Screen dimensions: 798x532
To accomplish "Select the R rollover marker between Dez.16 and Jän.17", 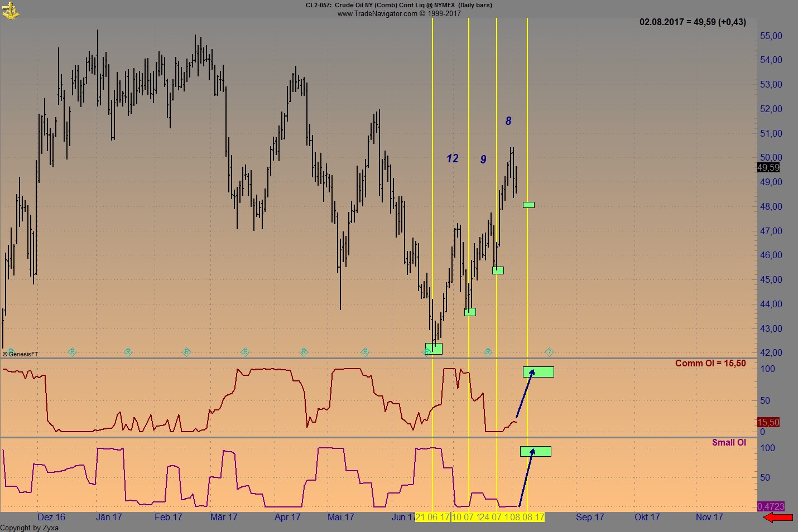I will 72,352.
